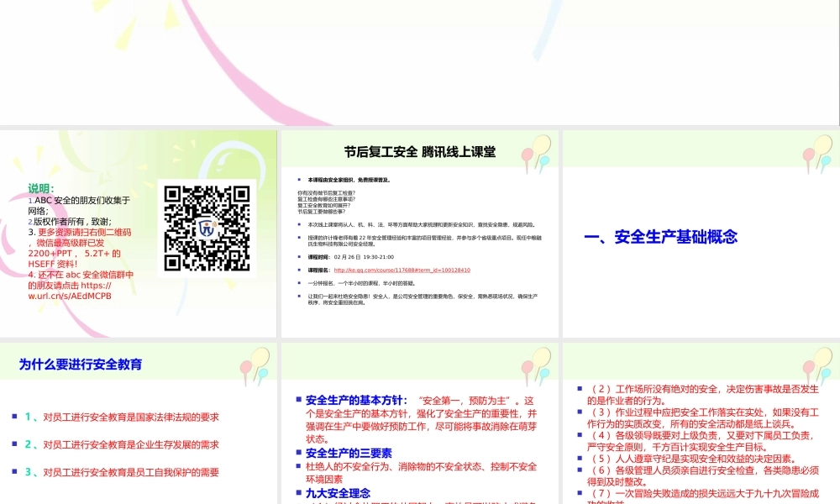Click item （5）人人遵章守纪是实现安全和效益的决定因素
Image resolution: width=840 pixels, height=504 pixels.
click(691, 459)
